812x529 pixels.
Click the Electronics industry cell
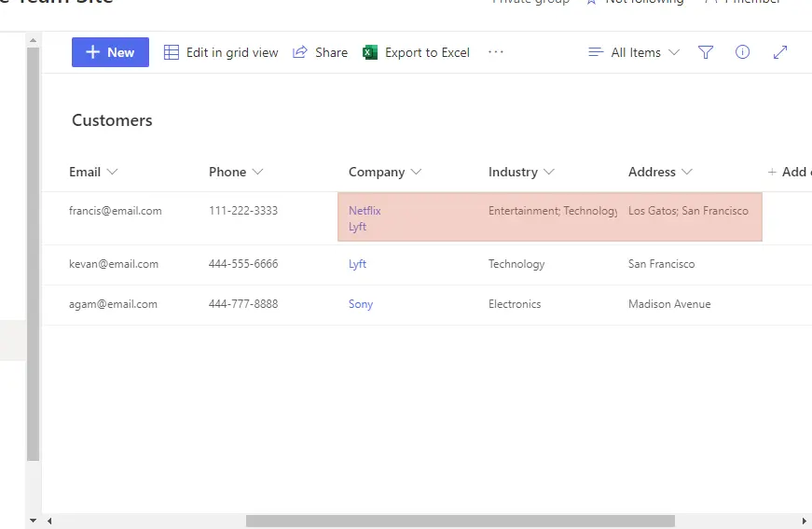[x=515, y=304]
